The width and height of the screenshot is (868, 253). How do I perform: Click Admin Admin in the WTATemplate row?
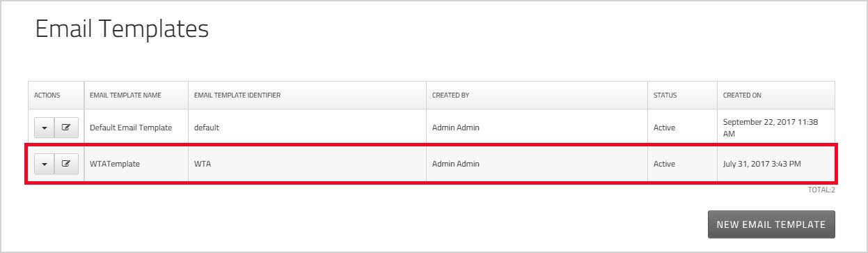click(x=456, y=164)
